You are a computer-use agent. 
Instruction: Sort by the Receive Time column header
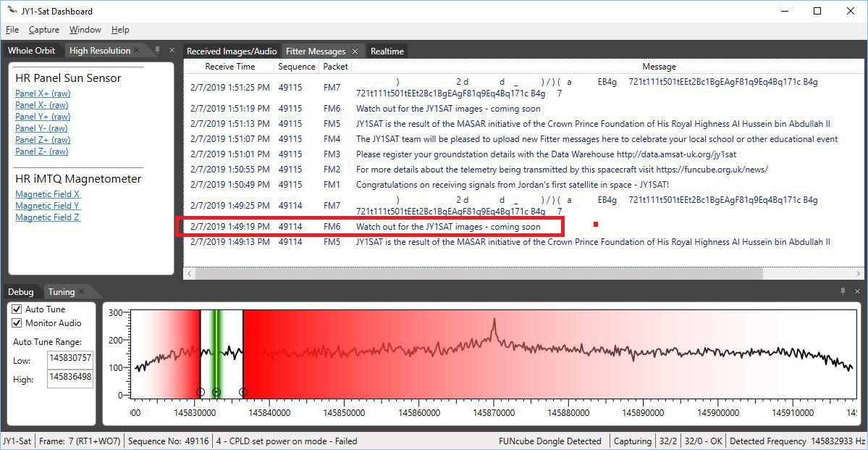pyautogui.click(x=229, y=67)
